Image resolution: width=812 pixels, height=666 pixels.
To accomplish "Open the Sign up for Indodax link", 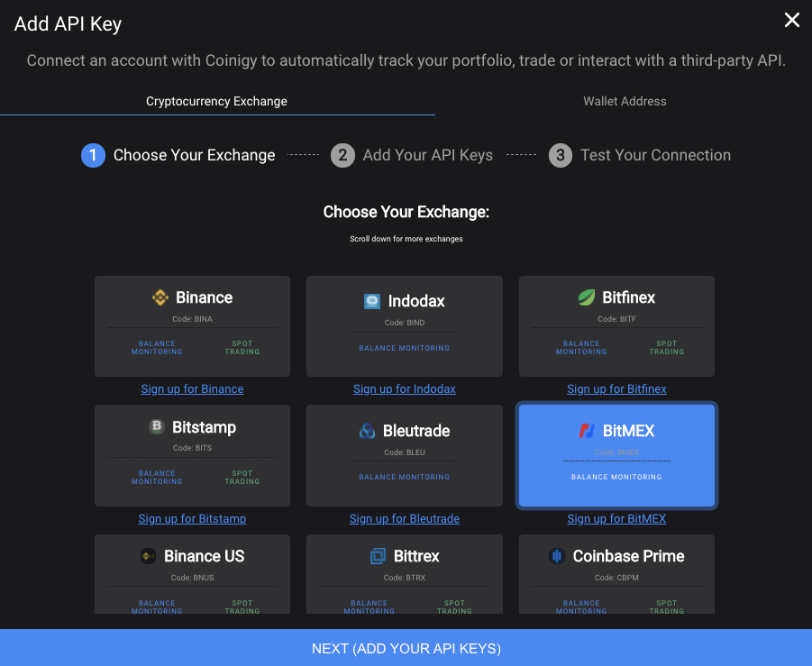I will click(x=405, y=389).
